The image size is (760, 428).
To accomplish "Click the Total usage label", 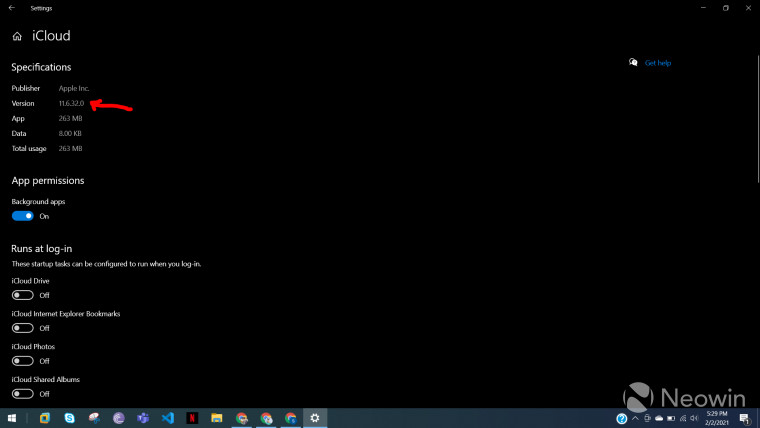I will pyautogui.click(x=29, y=148).
